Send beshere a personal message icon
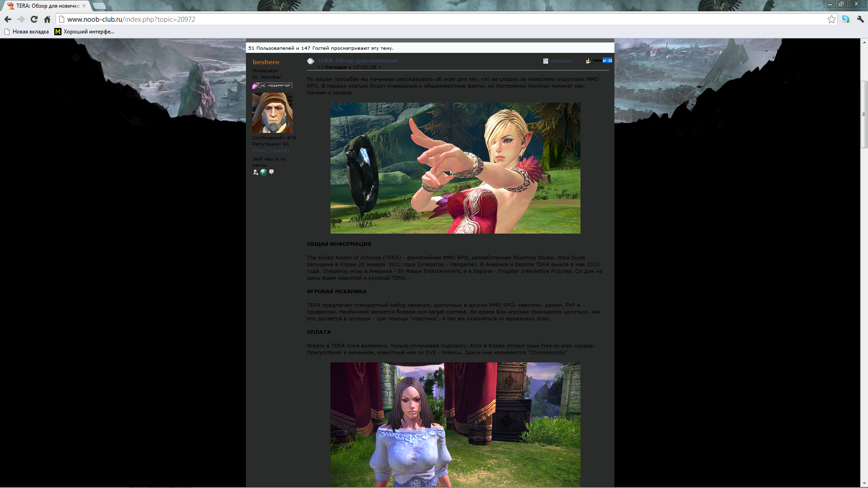868x488 pixels. (x=272, y=172)
